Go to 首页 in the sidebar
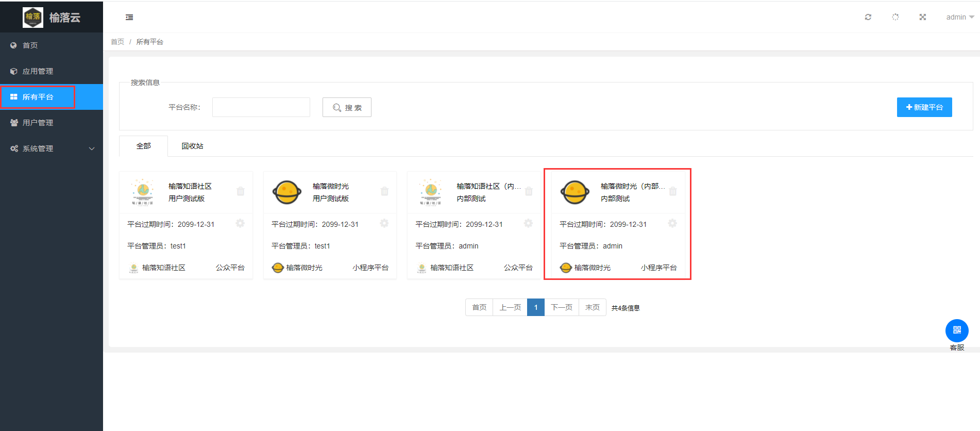The image size is (980, 431). click(x=52, y=45)
